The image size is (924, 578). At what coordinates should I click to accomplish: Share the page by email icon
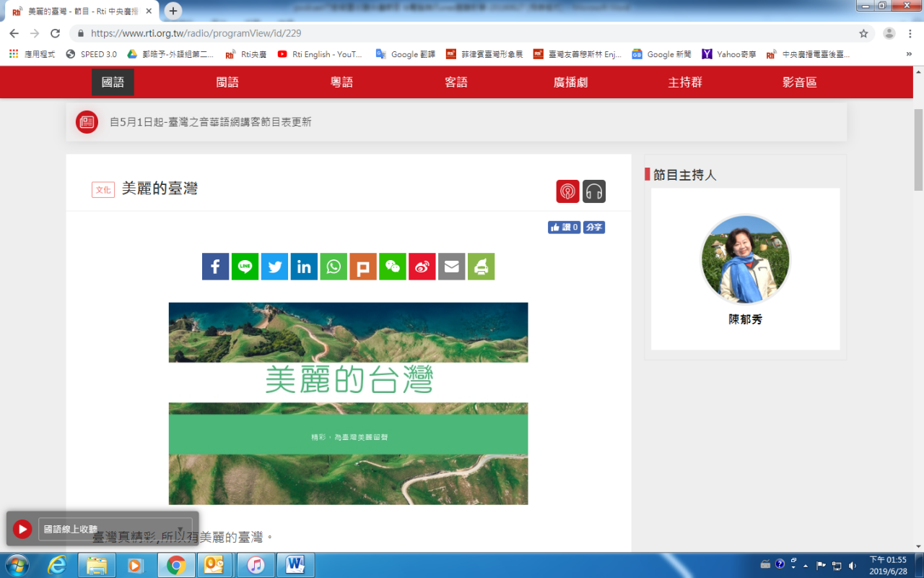click(452, 267)
